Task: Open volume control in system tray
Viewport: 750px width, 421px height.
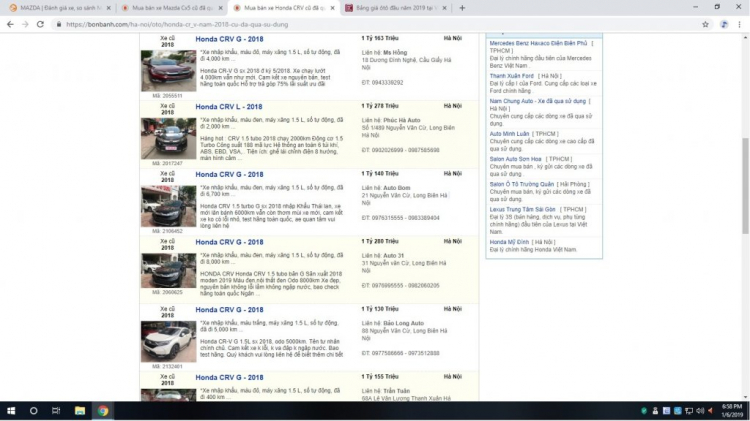Action: [x=700, y=411]
